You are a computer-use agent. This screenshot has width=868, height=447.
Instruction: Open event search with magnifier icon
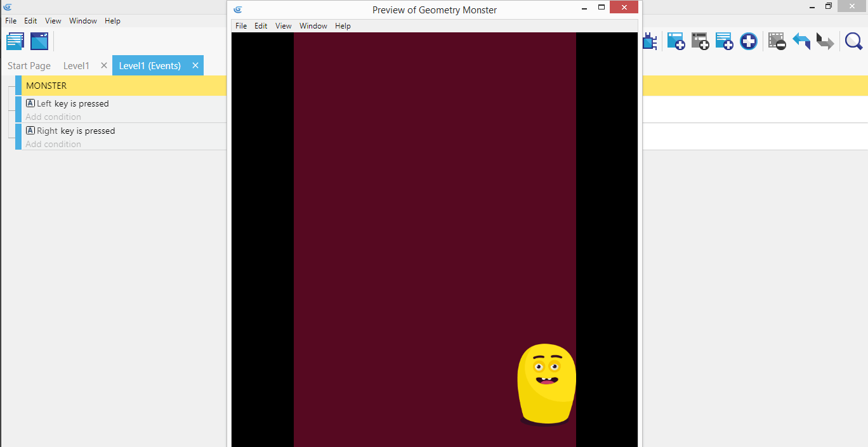[x=853, y=42]
